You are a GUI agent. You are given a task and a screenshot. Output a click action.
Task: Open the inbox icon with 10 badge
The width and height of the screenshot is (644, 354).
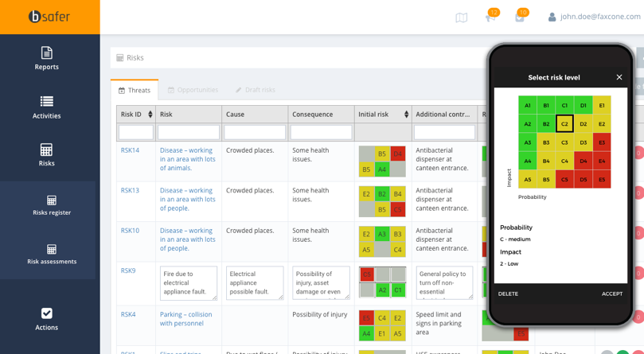520,17
